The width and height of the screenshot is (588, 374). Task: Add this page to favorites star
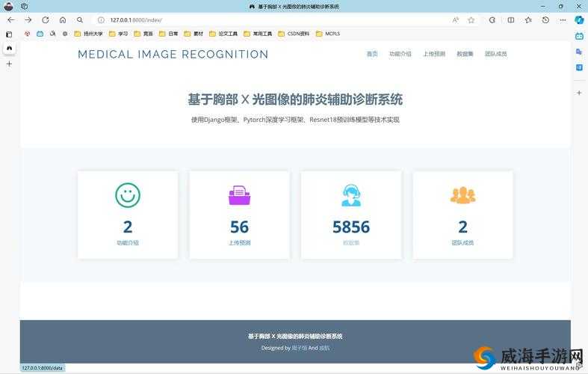pyautogui.click(x=471, y=20)
